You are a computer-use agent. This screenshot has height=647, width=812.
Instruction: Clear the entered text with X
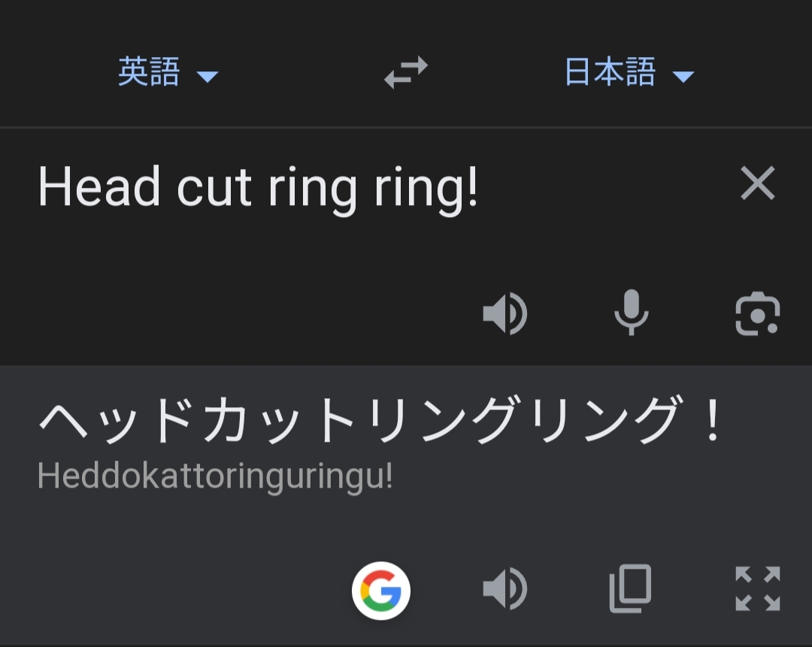click(x=758, y=183)
